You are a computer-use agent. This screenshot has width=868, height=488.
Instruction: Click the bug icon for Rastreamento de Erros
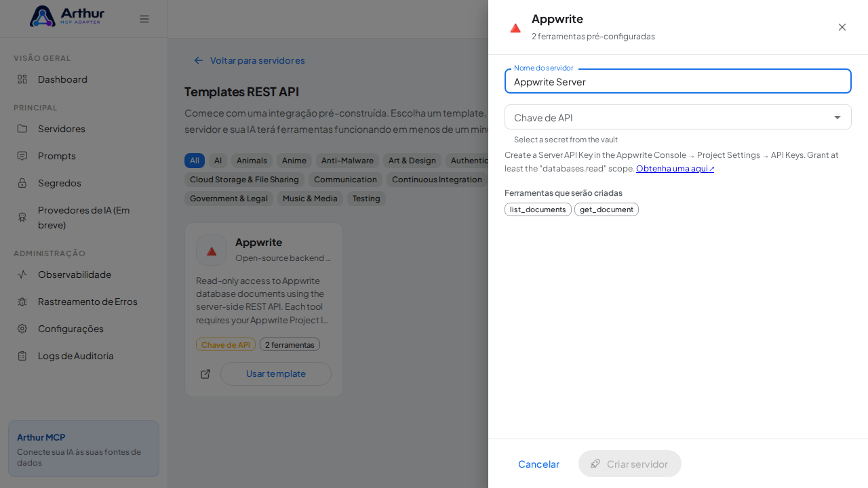click(x=22, y=302)
